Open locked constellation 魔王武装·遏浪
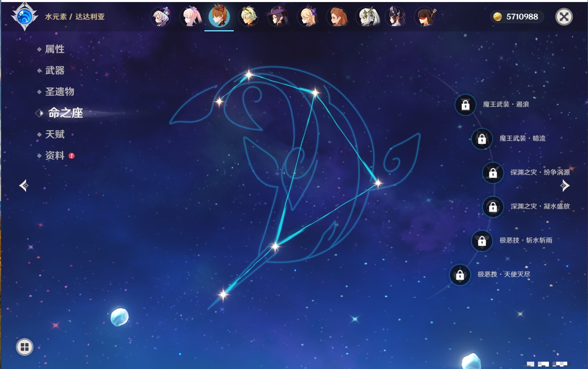The height and width of the screenshot is (369, 588). coord(465,105)
